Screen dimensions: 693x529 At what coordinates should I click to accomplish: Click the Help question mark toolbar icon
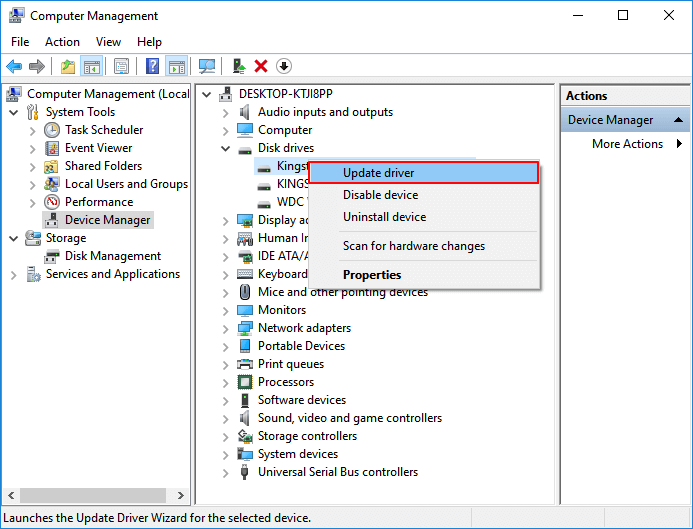click(x=152, y=66)
